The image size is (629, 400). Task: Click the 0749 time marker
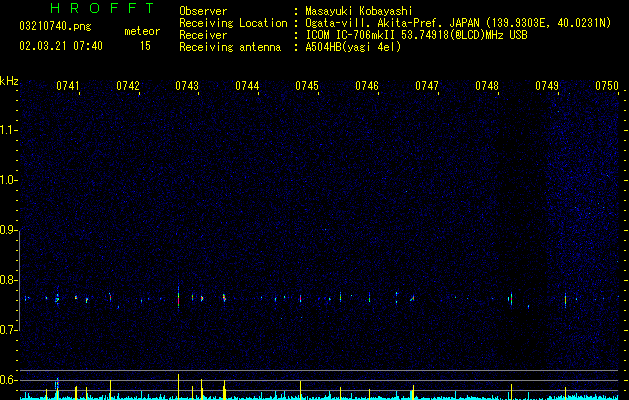(547, 86)
